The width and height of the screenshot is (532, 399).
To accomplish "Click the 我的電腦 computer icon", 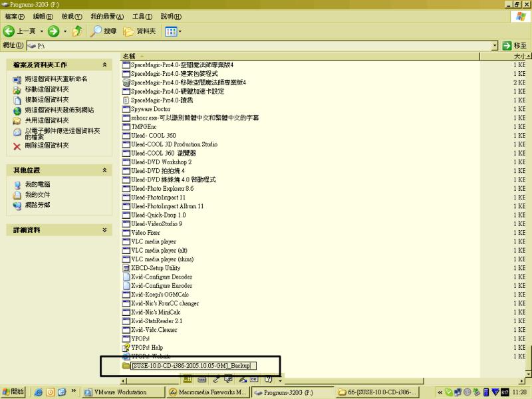I will point(17,185).
